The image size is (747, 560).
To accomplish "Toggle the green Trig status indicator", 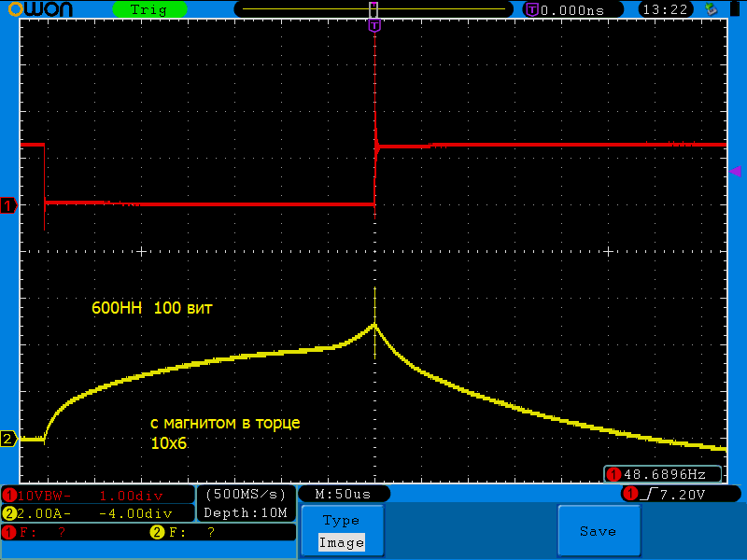I will tap(148, 9).
